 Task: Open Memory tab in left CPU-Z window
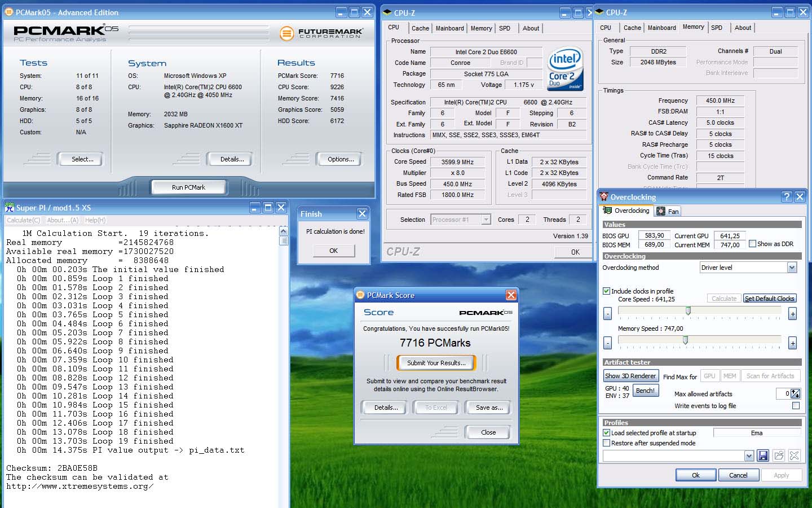tap(481, 28)
